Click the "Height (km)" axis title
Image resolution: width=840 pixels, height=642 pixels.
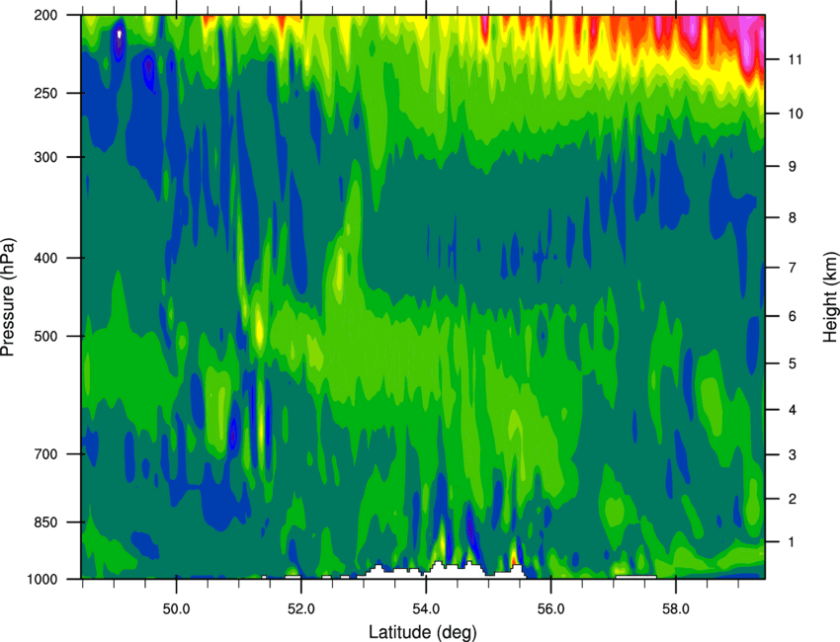(x=830, y=297)
